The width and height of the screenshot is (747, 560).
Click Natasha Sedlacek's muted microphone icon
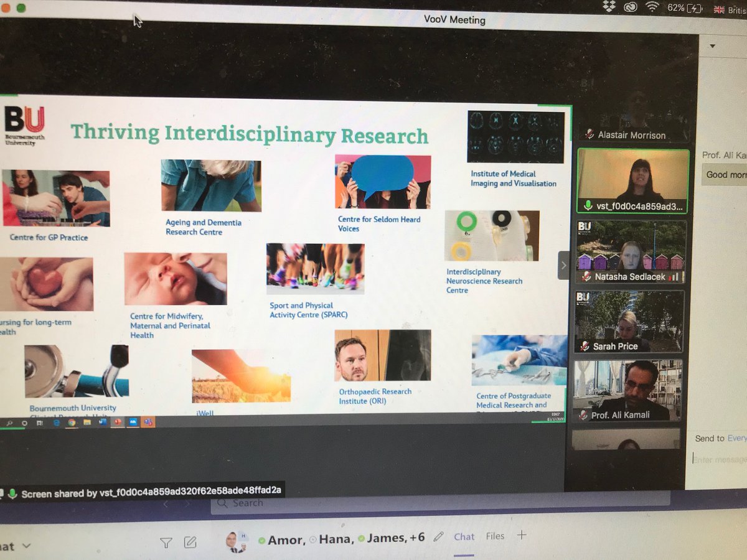[x=585, y=276]
